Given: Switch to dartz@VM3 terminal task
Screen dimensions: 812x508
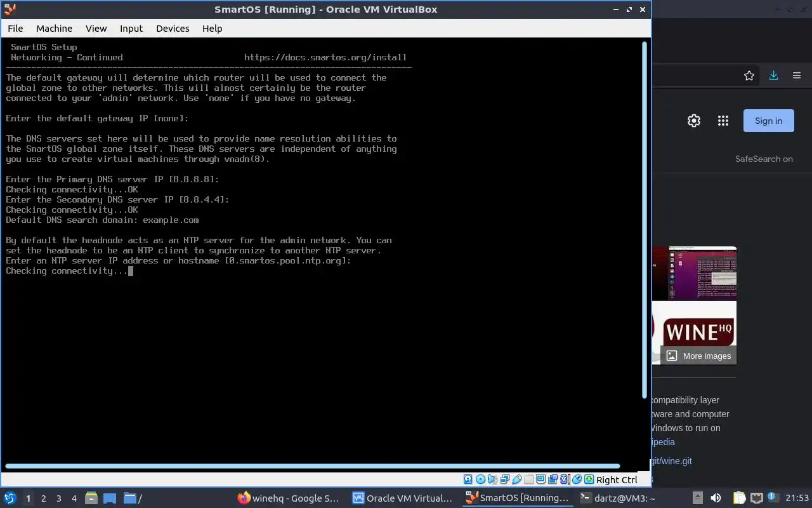Looking at the screenshot, I should (x=619, y=498).
